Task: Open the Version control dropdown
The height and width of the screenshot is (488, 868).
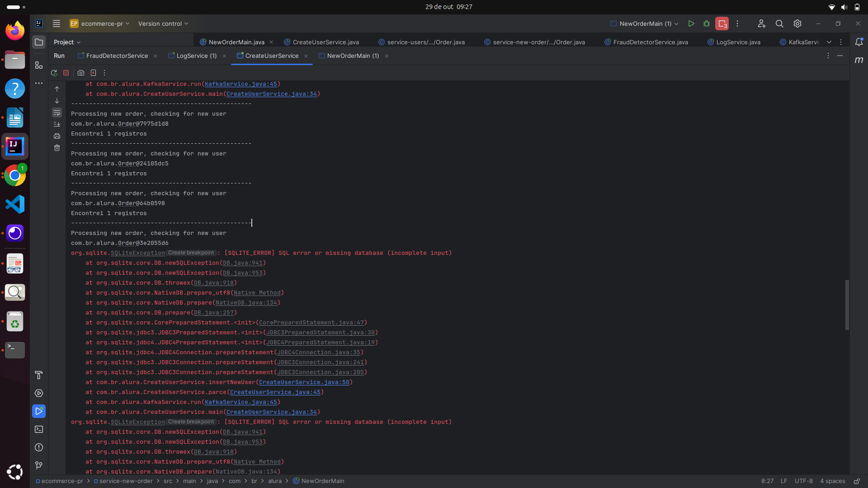Action: pos(163,23)
